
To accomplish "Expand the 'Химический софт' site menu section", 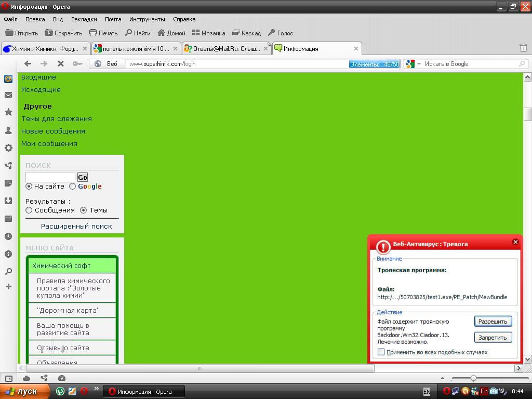I will click(x=72, y=265).
